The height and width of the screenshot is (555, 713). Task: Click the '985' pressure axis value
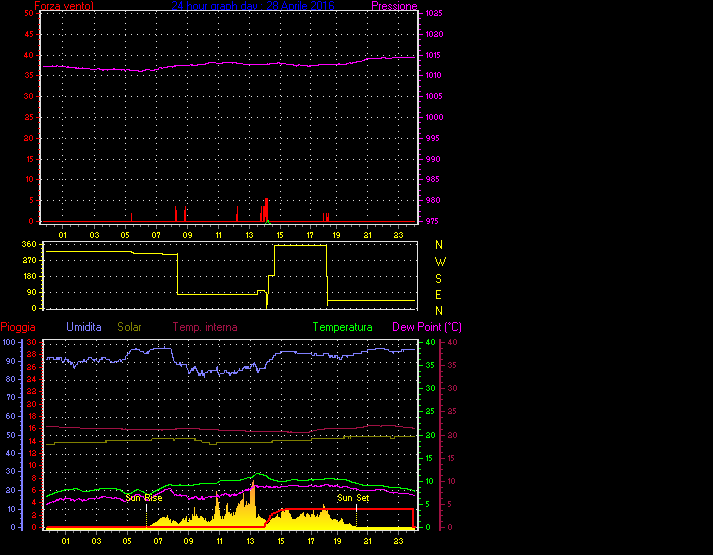(432, 179)
